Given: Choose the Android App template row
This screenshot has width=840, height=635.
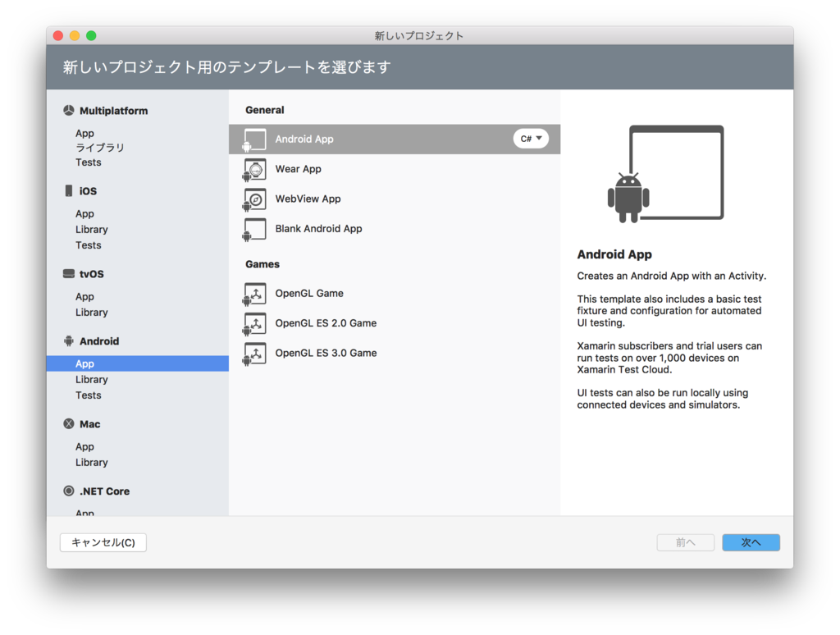Looking at the screenshot, I should (395, 139).
